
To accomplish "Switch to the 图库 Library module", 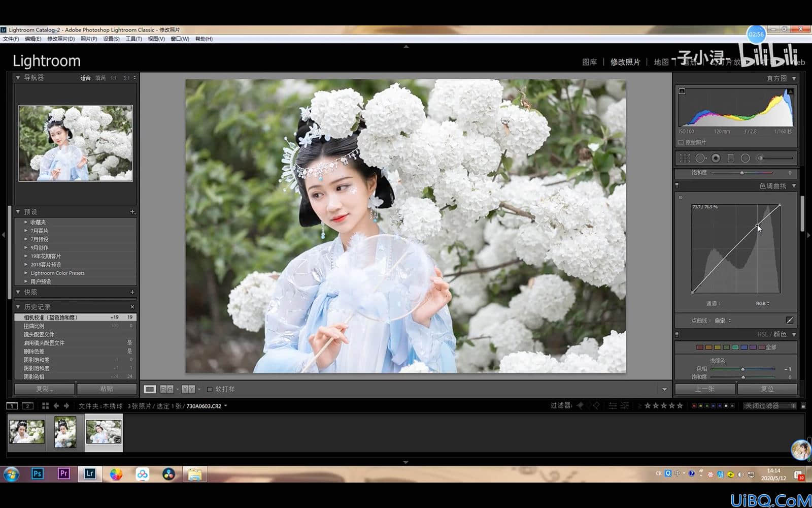I will click(x=589, y=62).
